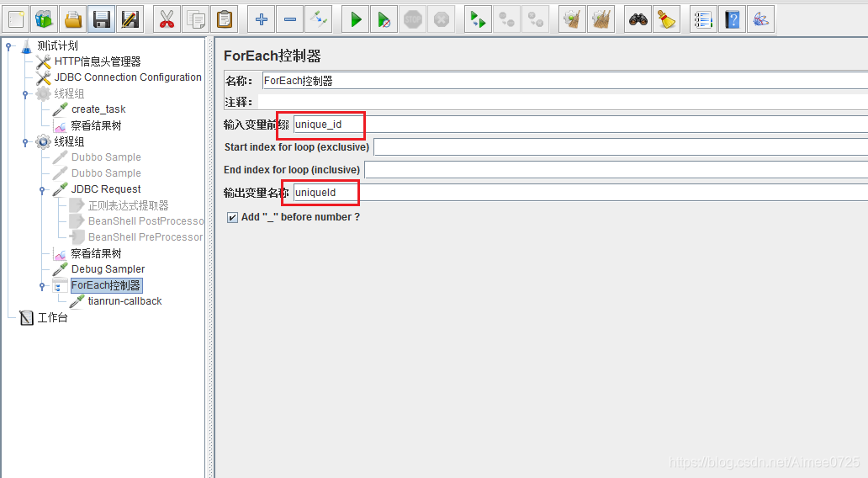868x478 pixels.
Task: Open the Help question mark icon
Action: coord(732,19)
